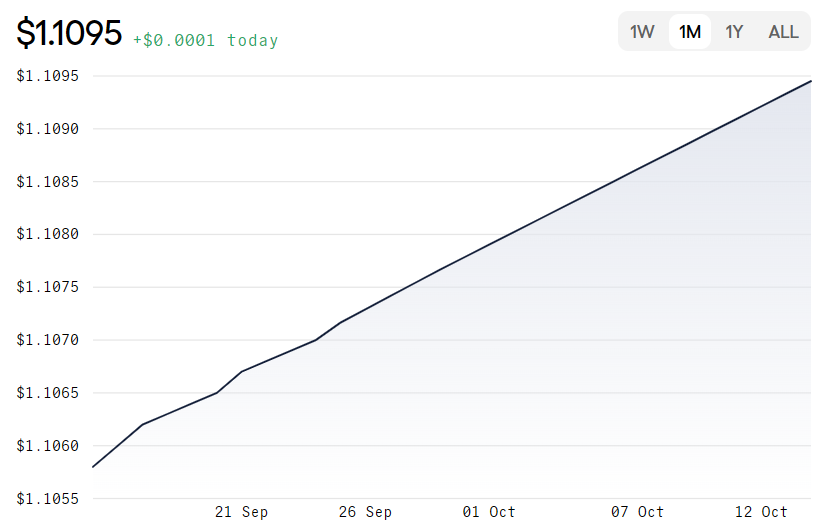Switch to the 1W time range
This screenshot has height=530, width=824.
pos(642,32)
